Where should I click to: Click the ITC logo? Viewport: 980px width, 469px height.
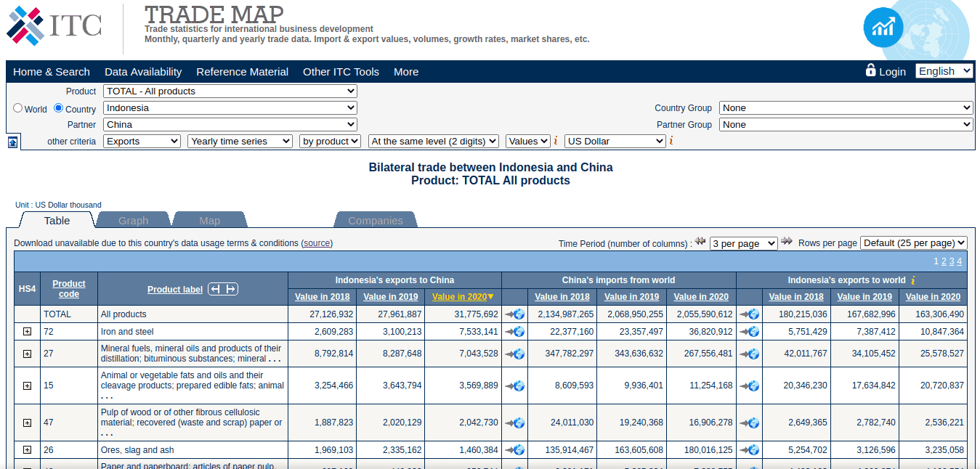54,25
